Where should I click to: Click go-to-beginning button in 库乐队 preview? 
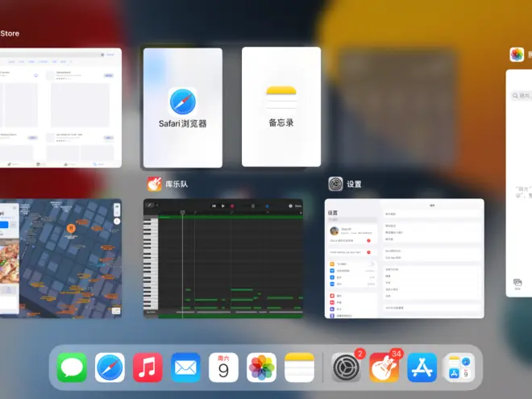tap(214, 206)
